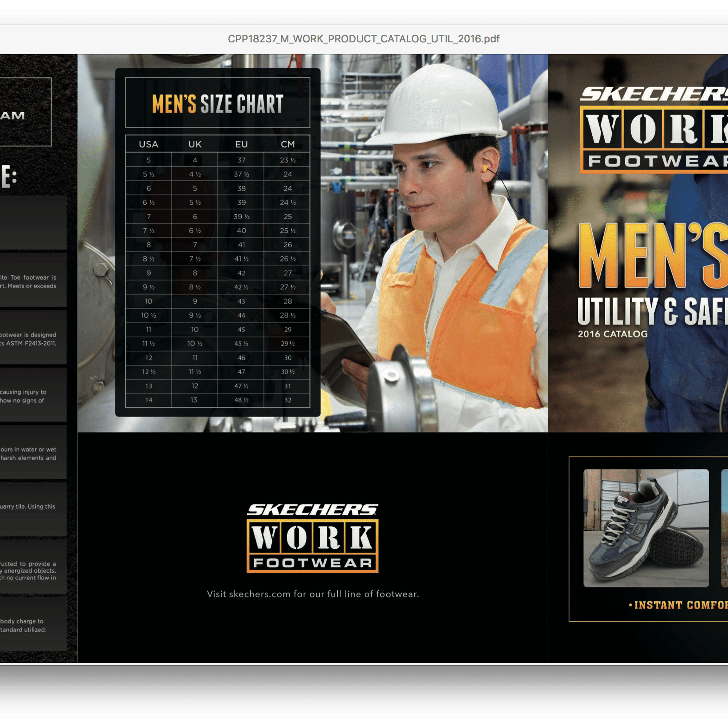This screenshot has width=728, height=728.
Task: Click the PDF file name in the title bar
Action: [364, 39]
